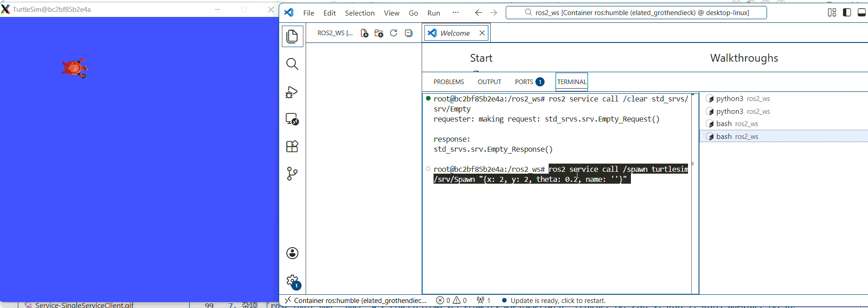
Task: Click the turtle in TurtleSim window
Action: click(75, 69)
